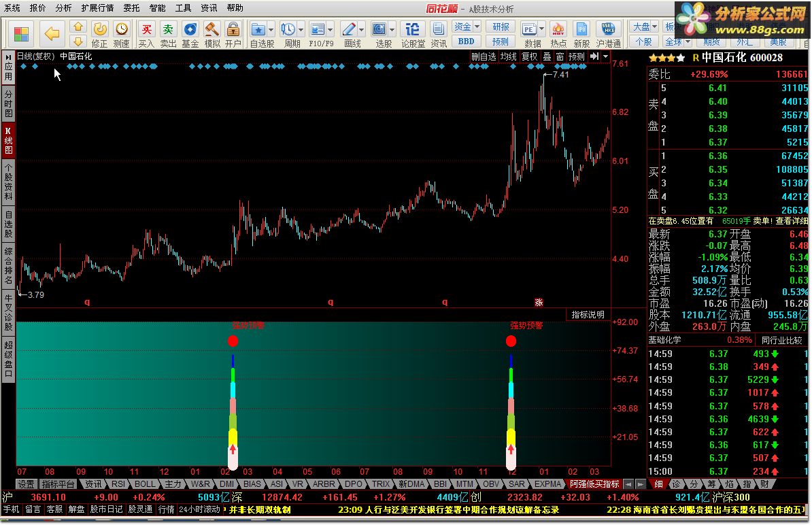Open the 新股 IPO icon
This screenshot has height=525, width=812.
point(581,35)
